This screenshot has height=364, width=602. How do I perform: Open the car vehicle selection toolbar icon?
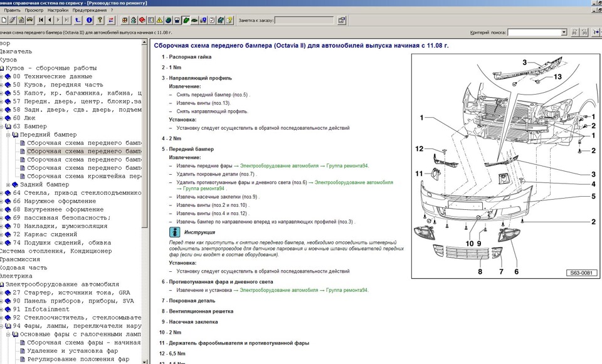tap(29, 20)
